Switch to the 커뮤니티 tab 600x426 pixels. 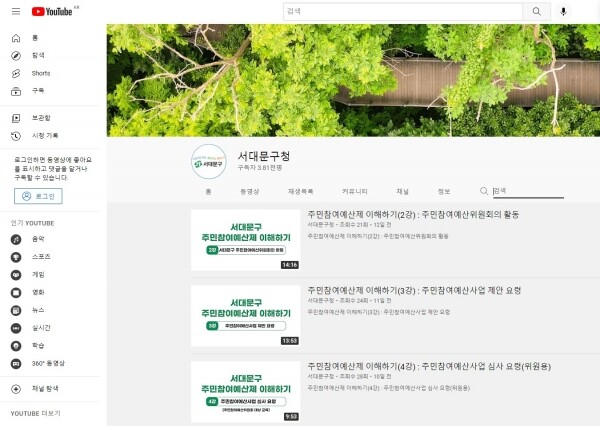point(355,191)
